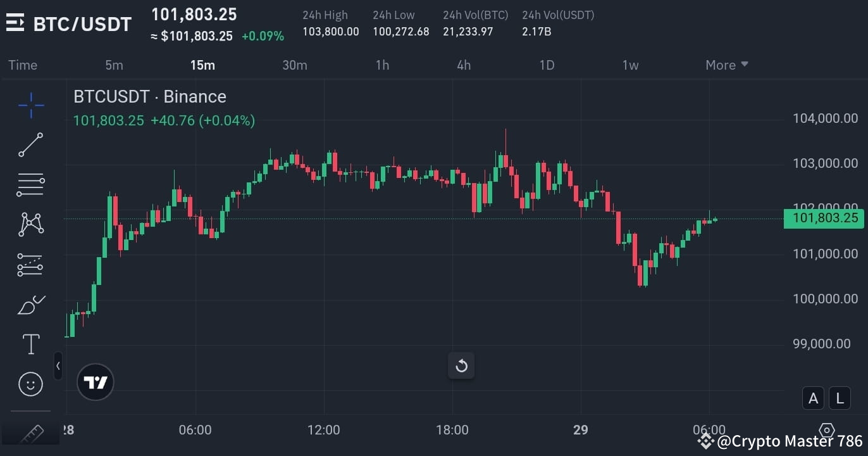The height and width of the screenshot is (456, 868).
Task: Open the Fib retracement tool
Action: (30, 184)
